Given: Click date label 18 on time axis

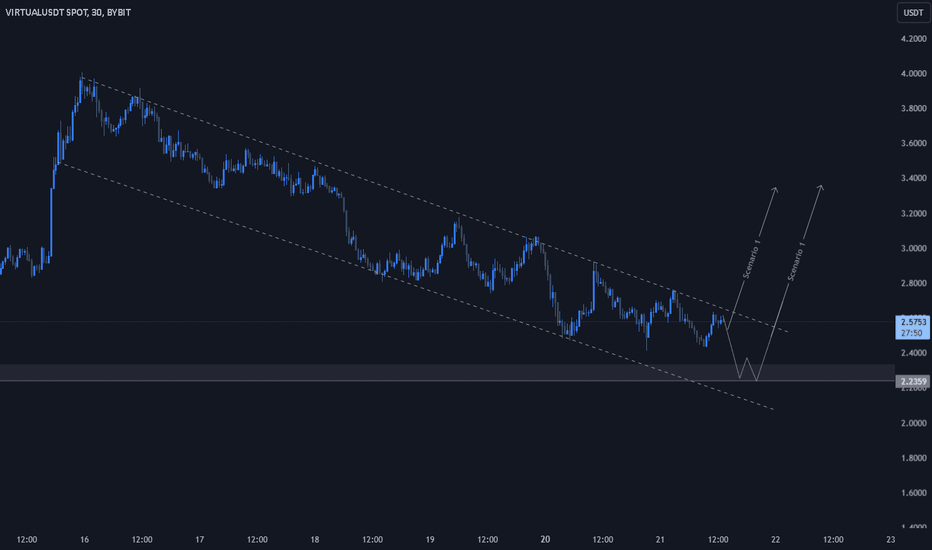Looking at the screenshot, I should [x=314, y=540].
